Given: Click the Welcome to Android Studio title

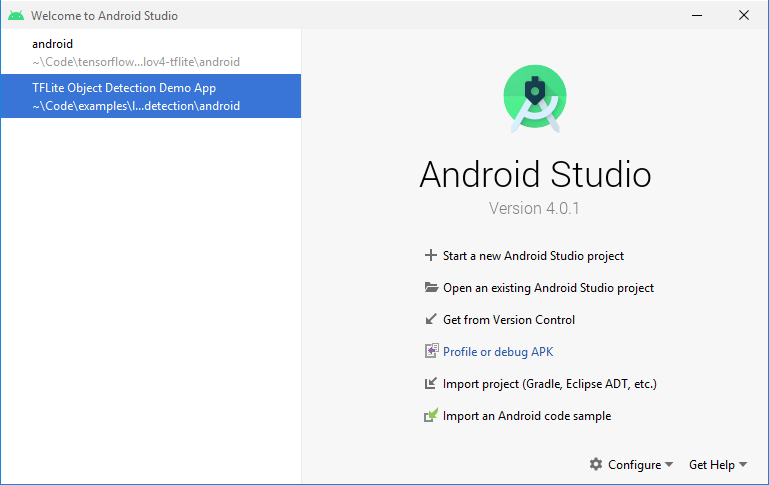Looking at the screenshot, I should click(x=104, y=16).
